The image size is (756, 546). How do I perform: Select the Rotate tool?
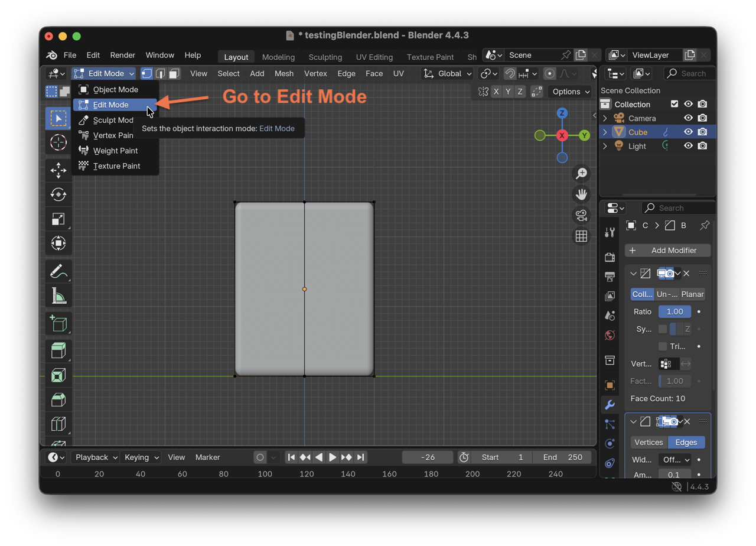tap(58, 194)
